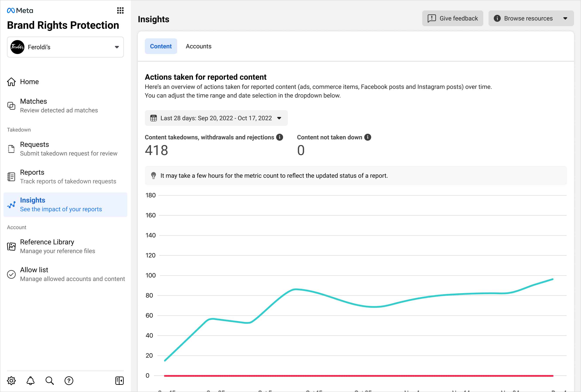581x392 pixels.
Task: Select the Content tab
Action: point(161,46)
